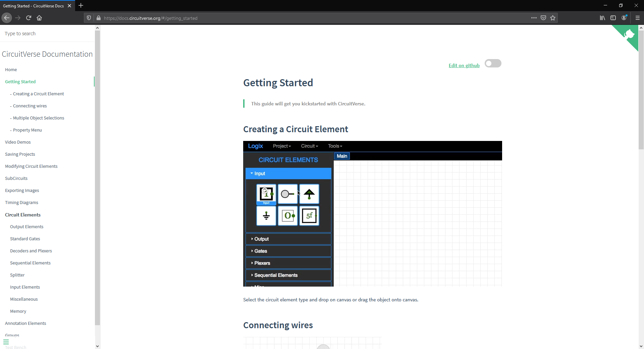Image resolution: width=644 pixels, height=349 pixels.
Task: Open the Firefox Library icon
Action: tap(602, 18)
